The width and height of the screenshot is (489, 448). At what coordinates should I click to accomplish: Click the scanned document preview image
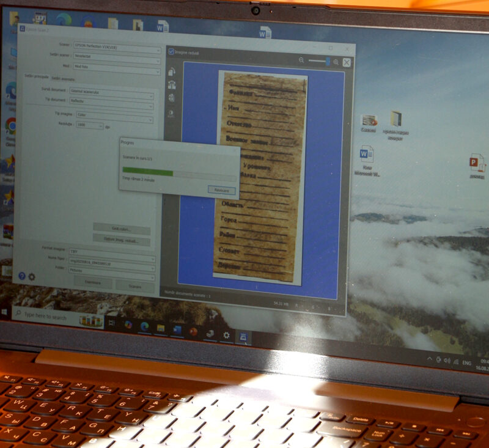(x=260, y=177)
